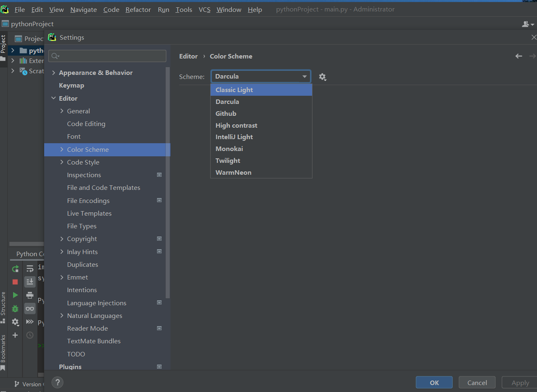Open the Tools menu

click(184, 9)
